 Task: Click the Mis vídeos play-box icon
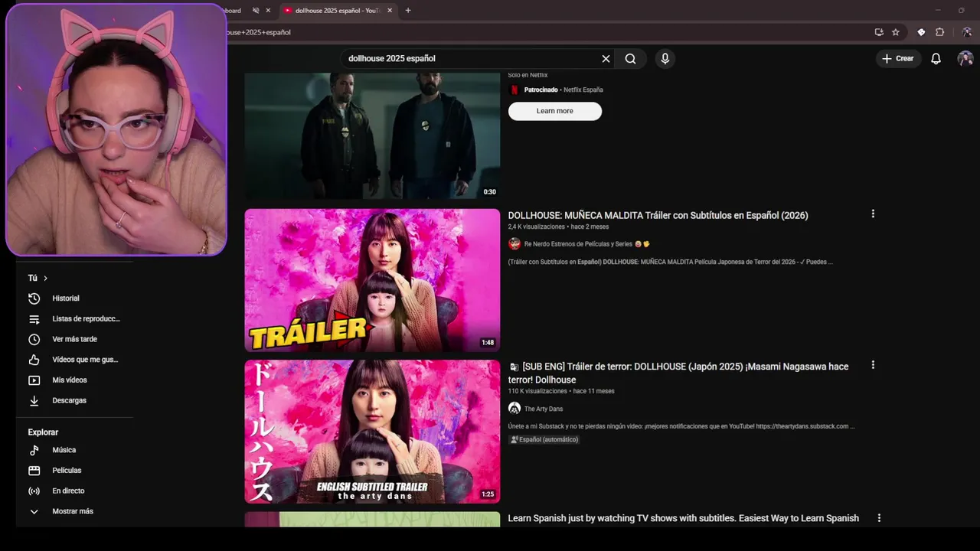click(34, 380)
